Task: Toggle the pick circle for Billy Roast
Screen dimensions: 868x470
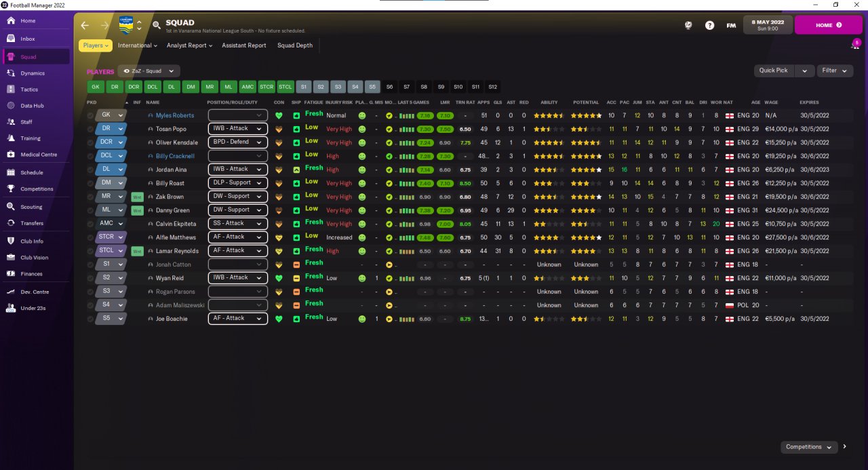Action: tap(91, 183)
